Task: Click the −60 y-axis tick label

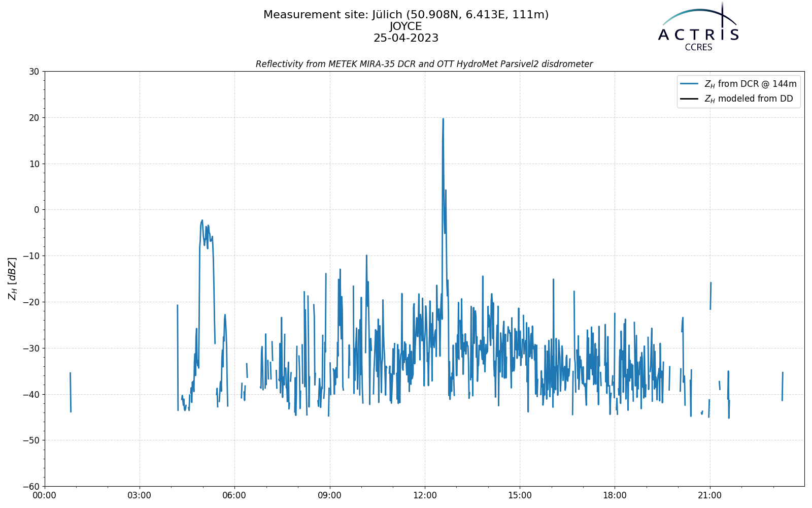Action: coord(31,486)
